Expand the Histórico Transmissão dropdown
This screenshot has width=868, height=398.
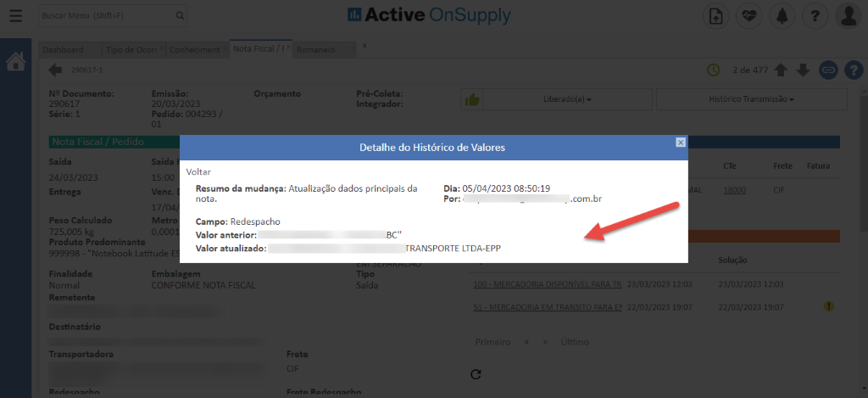click(750, 99)
